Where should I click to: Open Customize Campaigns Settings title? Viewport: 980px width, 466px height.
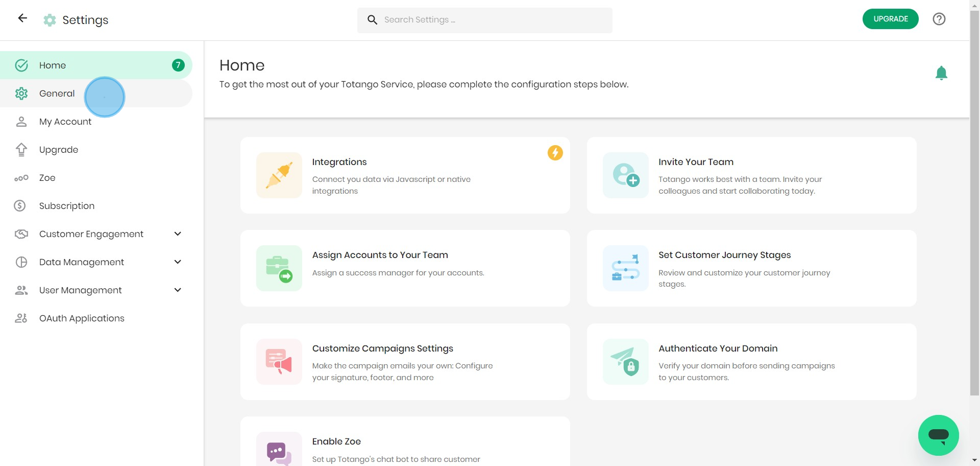[x=383, y=348]
